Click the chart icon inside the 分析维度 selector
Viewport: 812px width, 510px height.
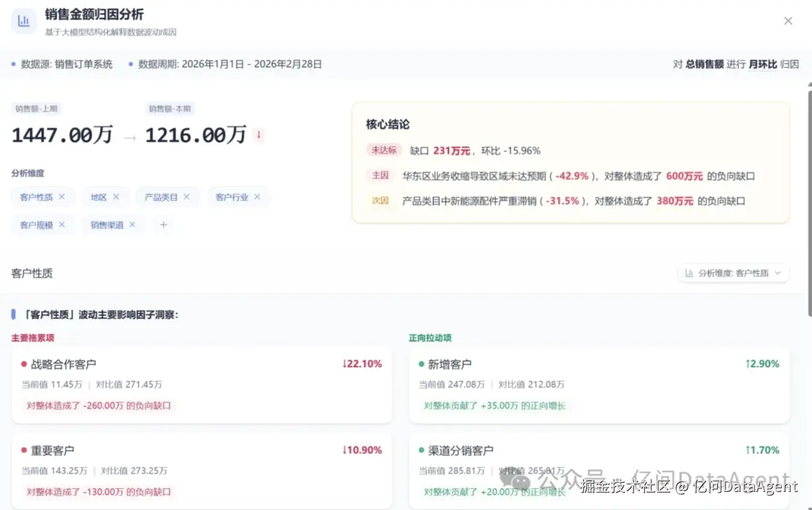tap(691, 272)
